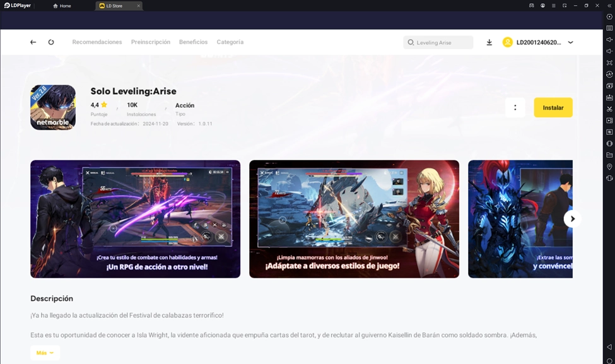Click the Acción type label
The width and height of the screenshot is (615, 364).
pos(185,105)
